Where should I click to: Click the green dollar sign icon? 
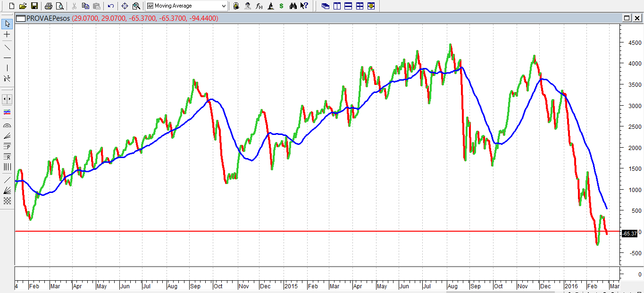click(x=282, y=6)
